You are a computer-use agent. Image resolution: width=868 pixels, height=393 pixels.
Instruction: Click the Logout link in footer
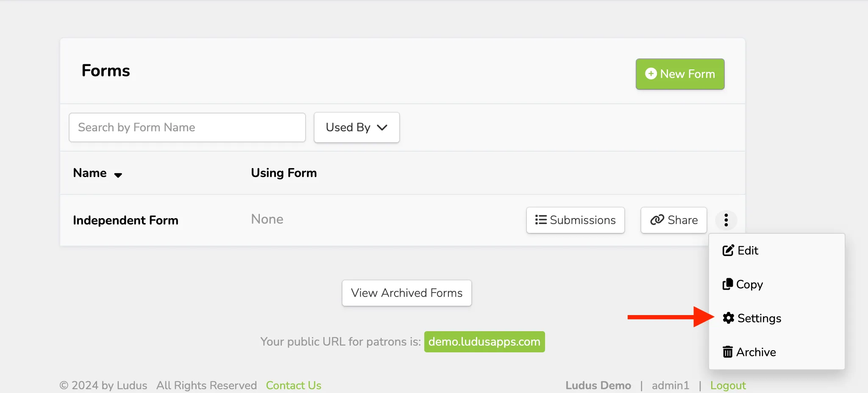[728, 385]
